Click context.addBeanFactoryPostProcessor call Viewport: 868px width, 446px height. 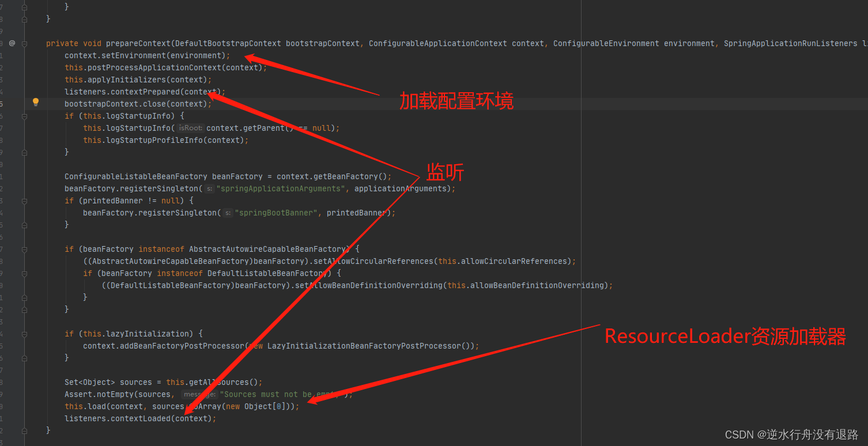click(x=164, y=346)
